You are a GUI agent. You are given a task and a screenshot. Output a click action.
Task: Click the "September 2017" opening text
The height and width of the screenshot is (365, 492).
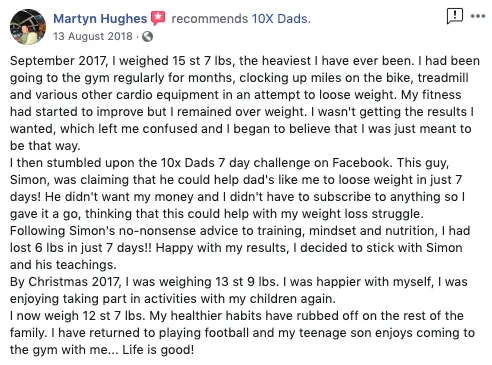59,61
